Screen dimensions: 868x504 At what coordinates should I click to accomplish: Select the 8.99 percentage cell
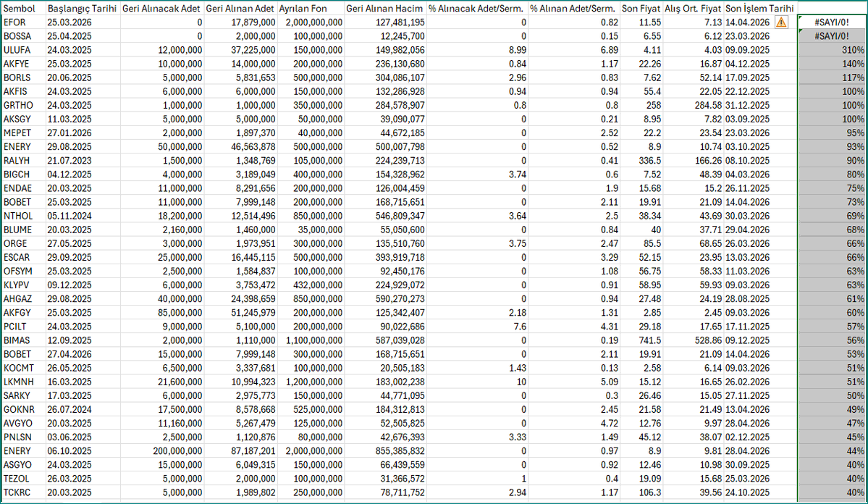477,50
